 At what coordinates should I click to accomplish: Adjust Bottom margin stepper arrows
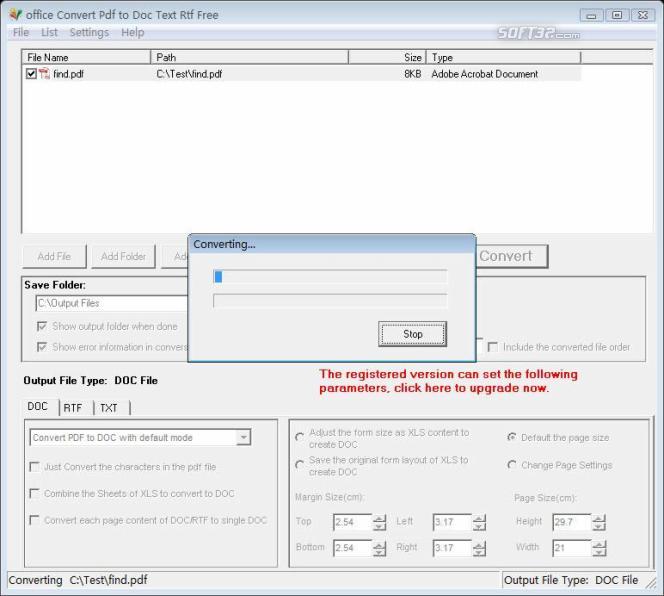coord(380,548)
